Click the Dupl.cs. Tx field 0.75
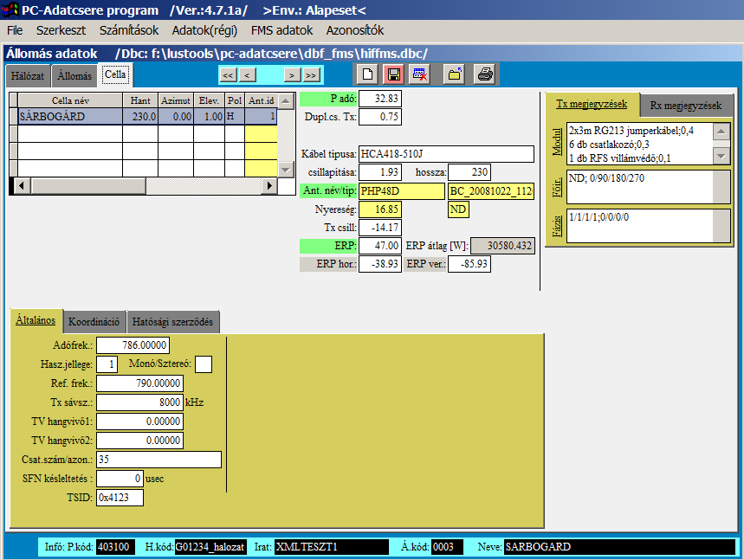The image size is (744, 560). point(380,117)
